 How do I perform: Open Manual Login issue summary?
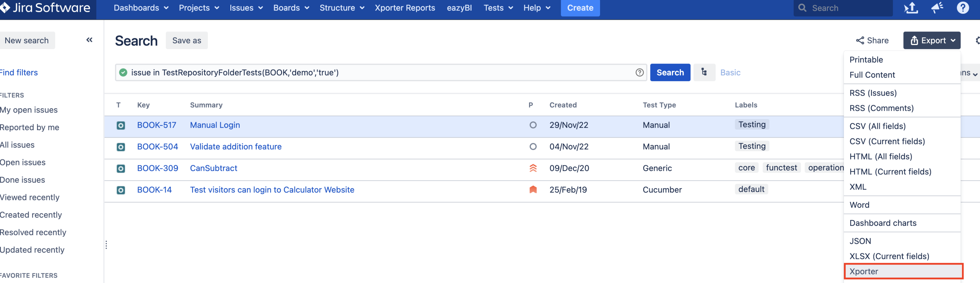pos(215,125)
